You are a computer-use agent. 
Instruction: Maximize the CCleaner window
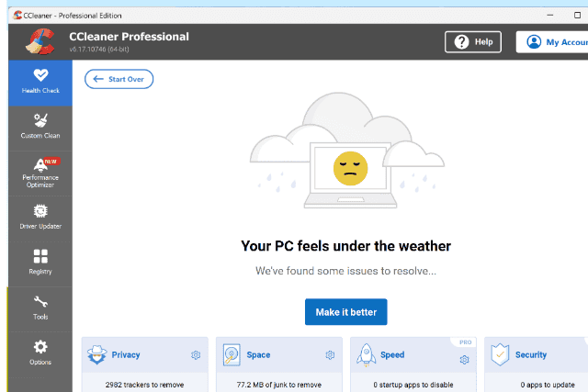[x=578, y=16]
